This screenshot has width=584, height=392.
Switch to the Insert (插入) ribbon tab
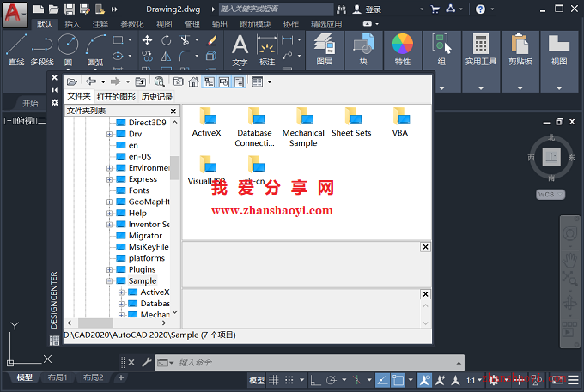(72, 25)
